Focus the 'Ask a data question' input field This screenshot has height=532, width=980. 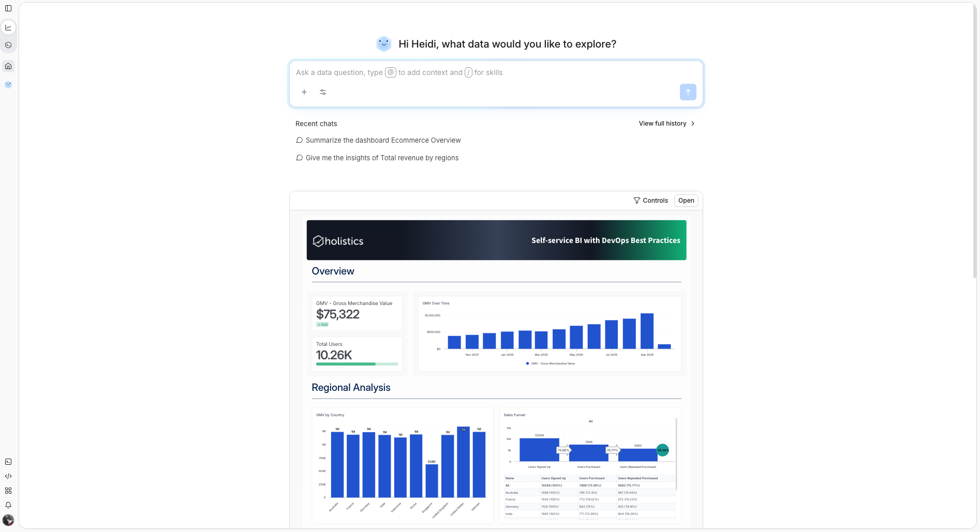pos(496,72)
